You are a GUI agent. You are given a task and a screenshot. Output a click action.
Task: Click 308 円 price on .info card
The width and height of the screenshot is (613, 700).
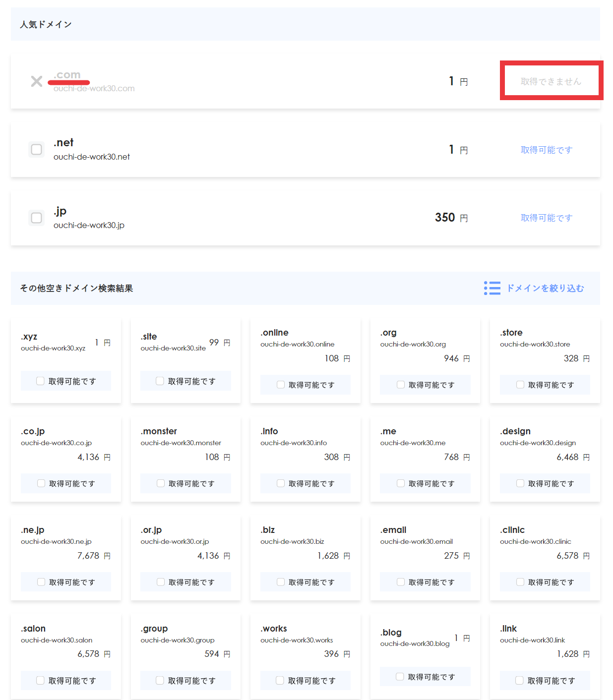(337, 457)
